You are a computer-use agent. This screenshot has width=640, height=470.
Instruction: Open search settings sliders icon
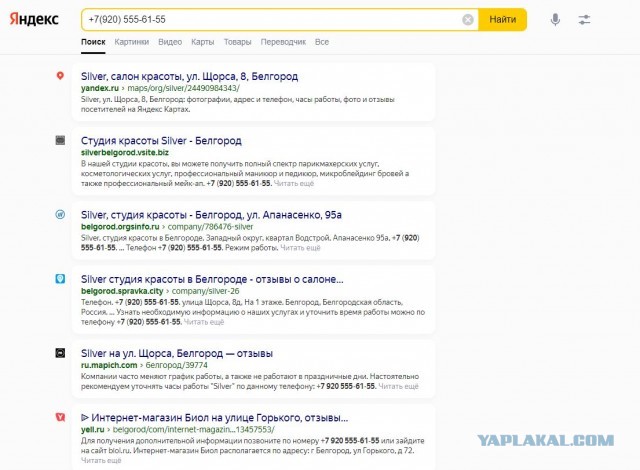(584, 20)
